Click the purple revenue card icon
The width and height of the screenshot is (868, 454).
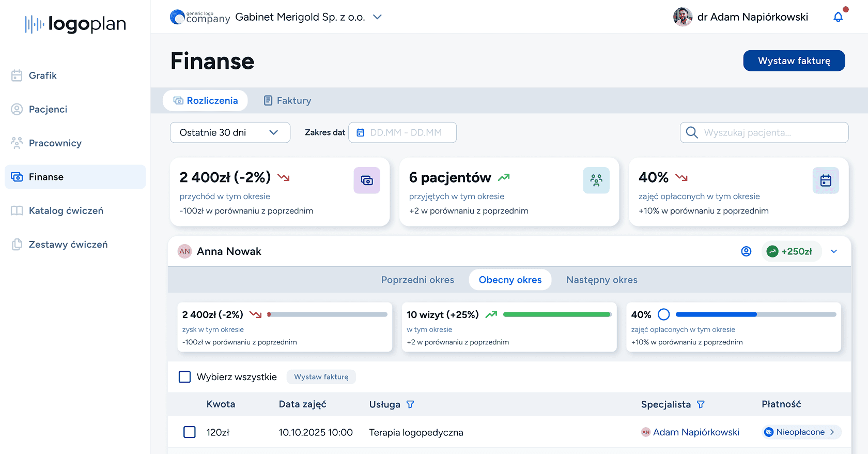coord(367,180)
